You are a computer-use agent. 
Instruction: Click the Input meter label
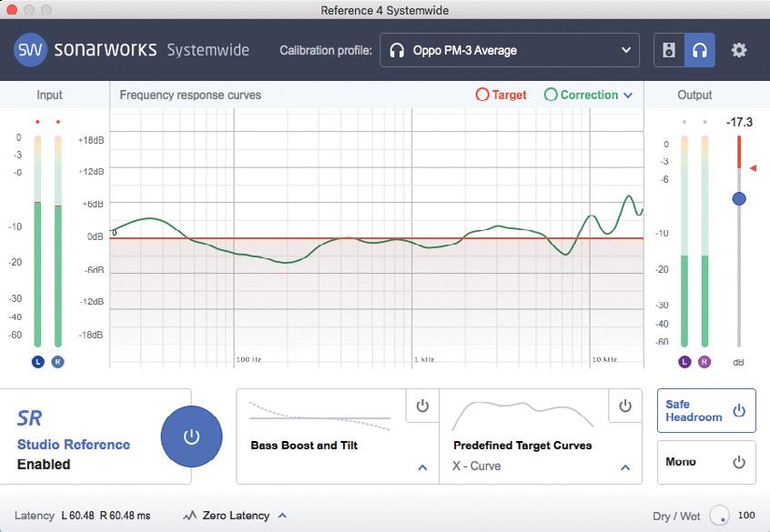click(x=49, y=95)
